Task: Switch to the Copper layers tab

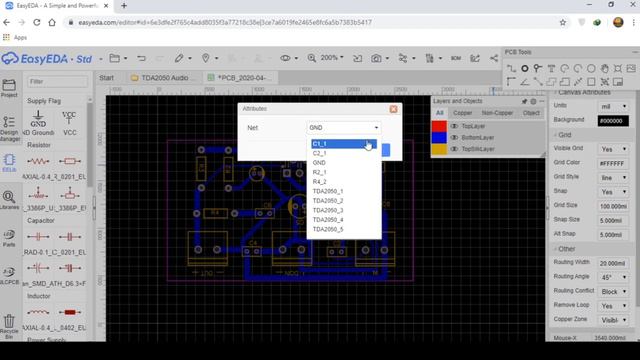Action: (x=462, y=113)
